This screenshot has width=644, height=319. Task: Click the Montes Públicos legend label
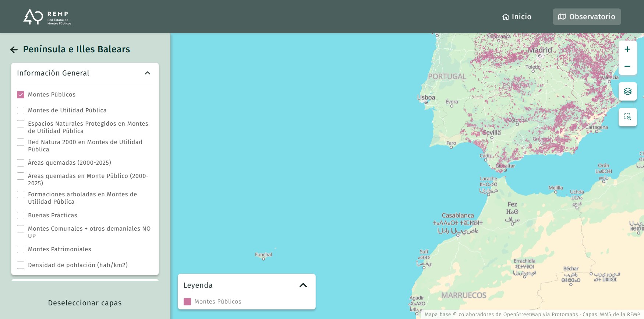[x=218, y=302]
